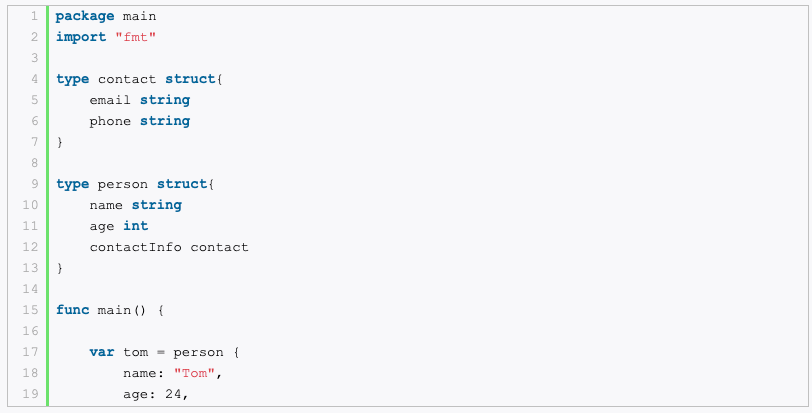Click 'main()' in the function declaration
Viewport: 812px width, 413px height.
(122, 310)
